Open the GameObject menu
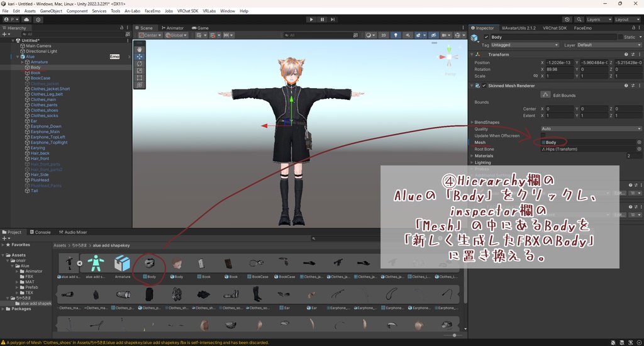The height and width of the screenshot is (346, 644). coord(51,11)
